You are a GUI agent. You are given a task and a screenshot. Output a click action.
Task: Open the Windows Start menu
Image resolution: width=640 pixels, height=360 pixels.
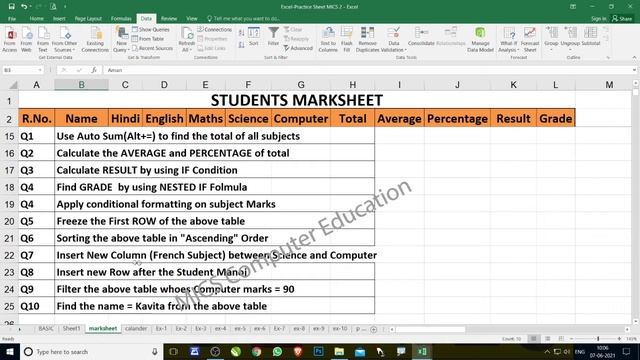pos(9,351)
